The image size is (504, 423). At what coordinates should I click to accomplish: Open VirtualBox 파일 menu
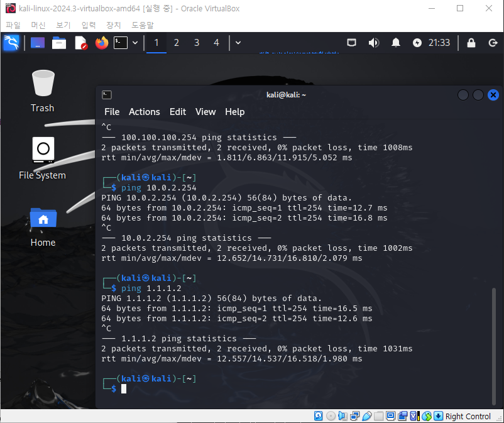(x=13, y=25)
